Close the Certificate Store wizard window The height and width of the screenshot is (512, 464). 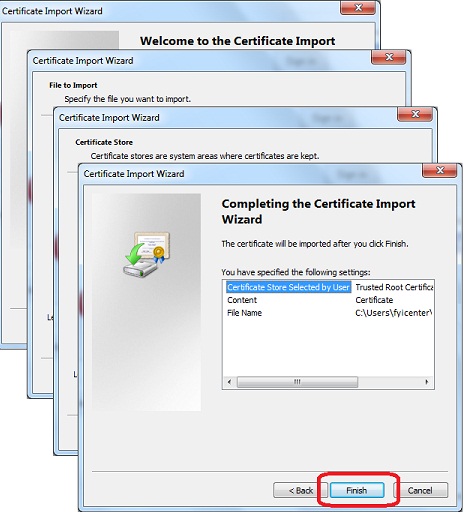415,114
